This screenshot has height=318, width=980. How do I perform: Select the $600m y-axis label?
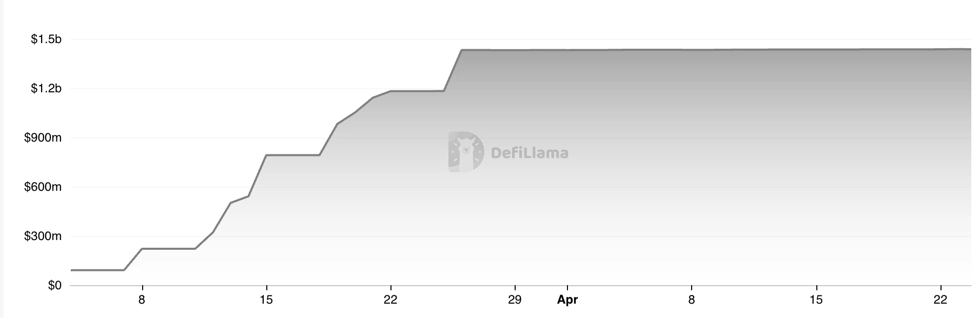[x=43, y=187]
